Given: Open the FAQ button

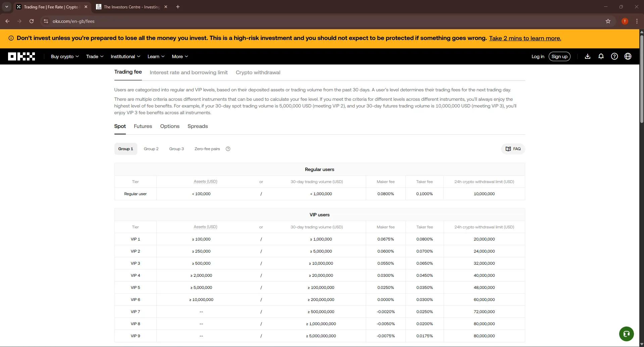Looking at the screenshot, I should coord(513,149).
